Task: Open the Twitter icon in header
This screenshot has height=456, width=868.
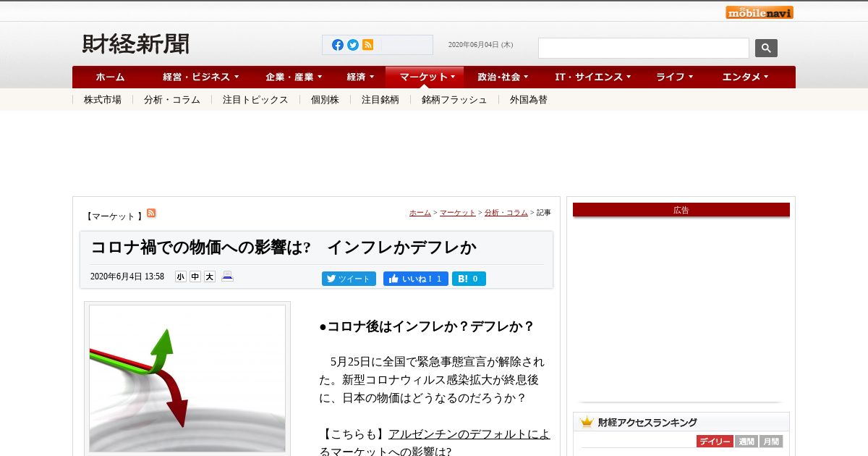Action: [353, 45]
